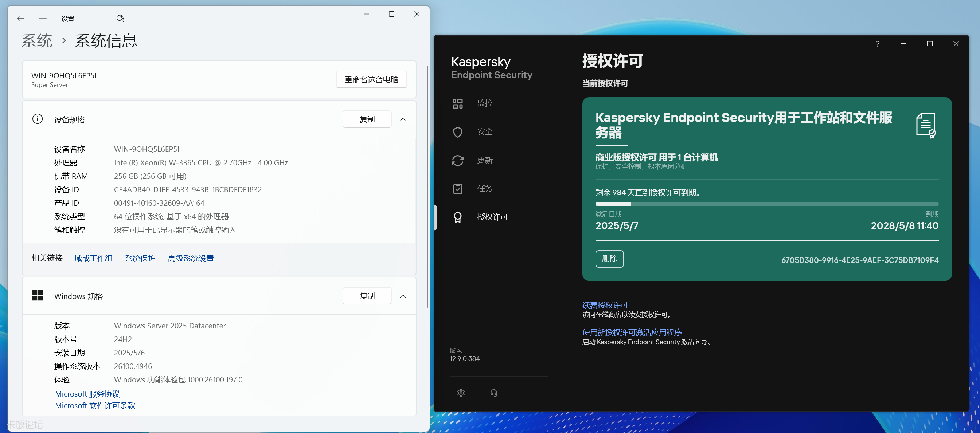Screen dimensions: 980x433
Task: Collapse the 设备规格 section chevron
Action: pyautogui.click(x=403, y=119)
